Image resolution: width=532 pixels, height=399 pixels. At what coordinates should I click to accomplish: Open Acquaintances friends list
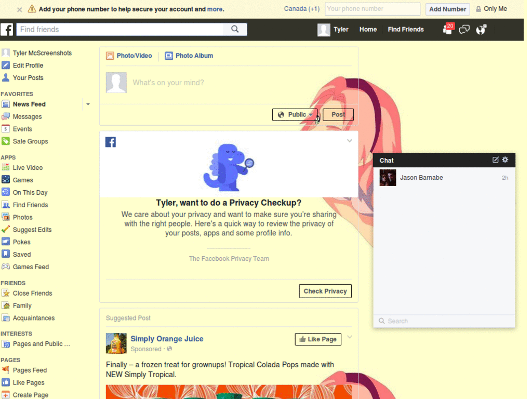click(x=34, y=318)
